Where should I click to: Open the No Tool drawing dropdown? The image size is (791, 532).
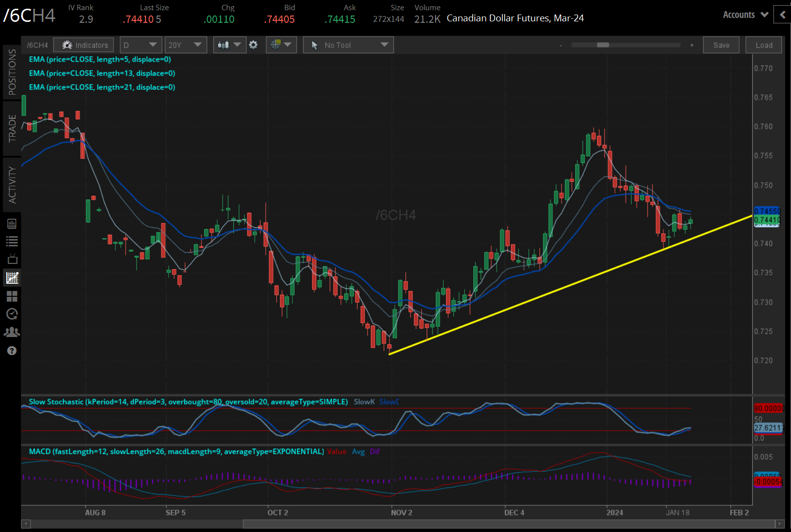pyautogui.click(x=348, y=45)
